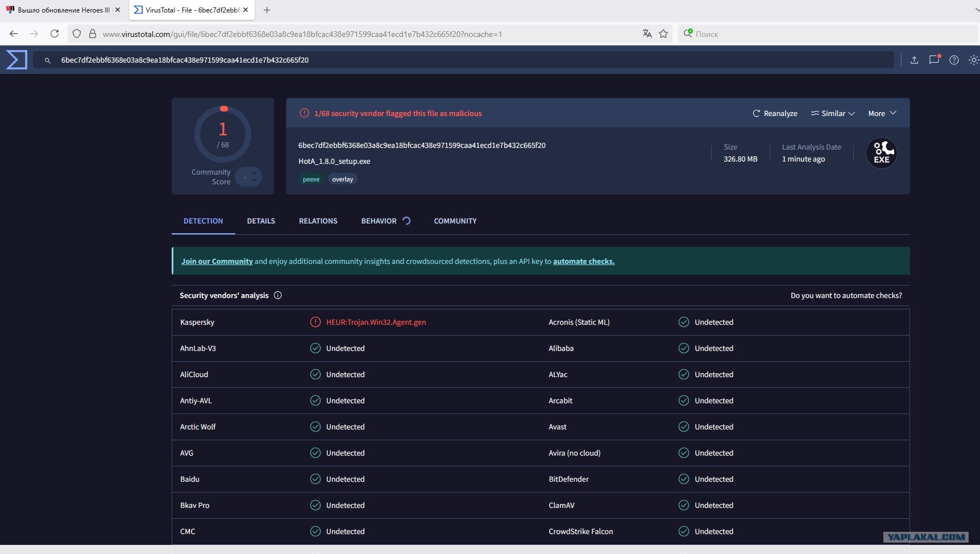This screenshot has width=980, height=554.
Task: Click the 1 minute ago analysis date
Action: coord(803,159)
